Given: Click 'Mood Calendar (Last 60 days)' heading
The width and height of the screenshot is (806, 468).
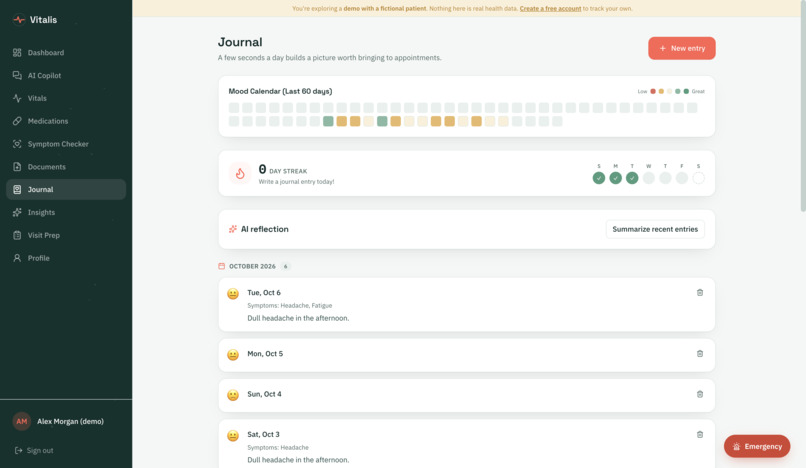Looking at the screenshot, I should click(x=280, y=91).
